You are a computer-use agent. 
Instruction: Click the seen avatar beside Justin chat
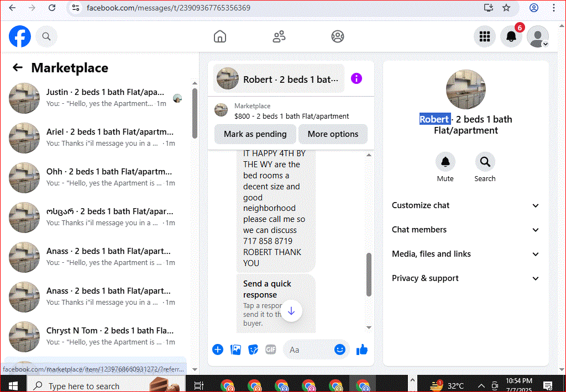pyautogui.click(x=177, y=98)
